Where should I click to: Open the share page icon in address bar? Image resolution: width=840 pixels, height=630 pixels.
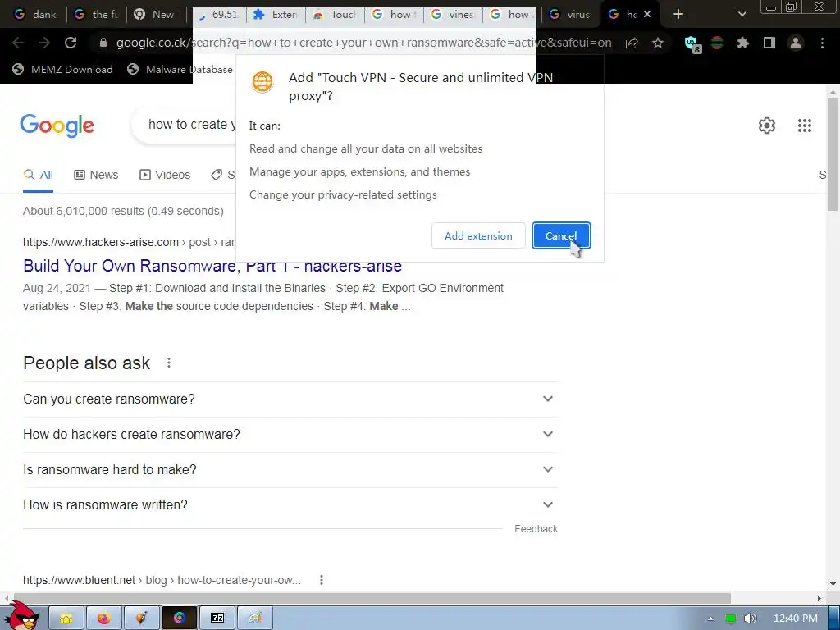[x=632, y=43]
